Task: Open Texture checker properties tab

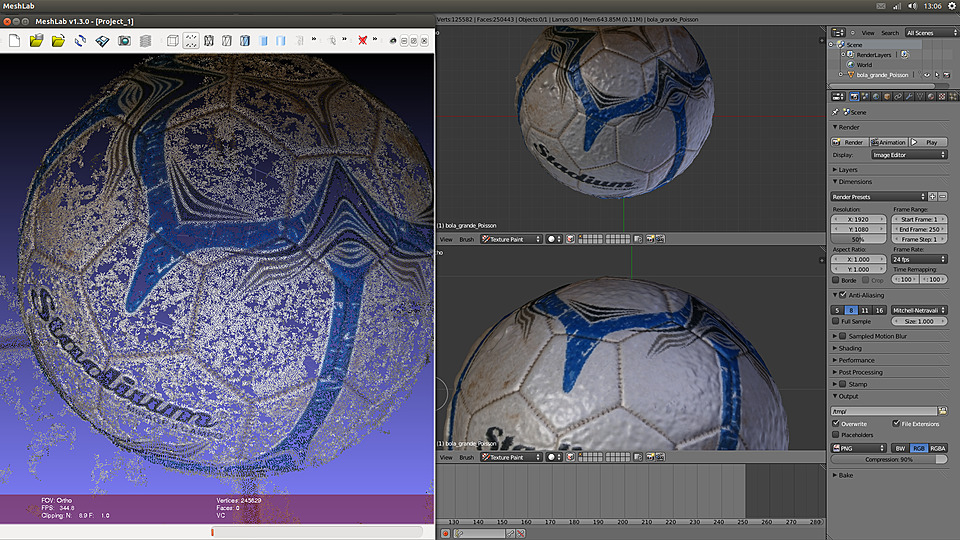Action: click(942, 97)
